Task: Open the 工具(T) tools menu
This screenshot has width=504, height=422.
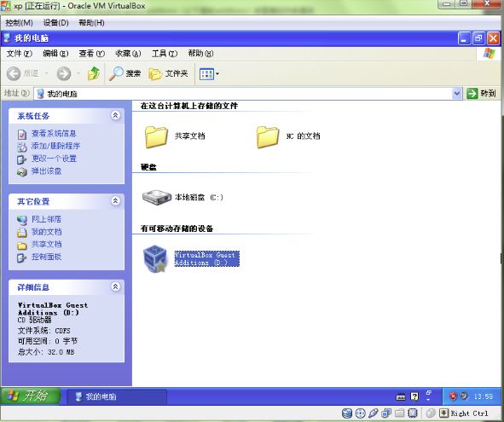Action: pos(165,54)
